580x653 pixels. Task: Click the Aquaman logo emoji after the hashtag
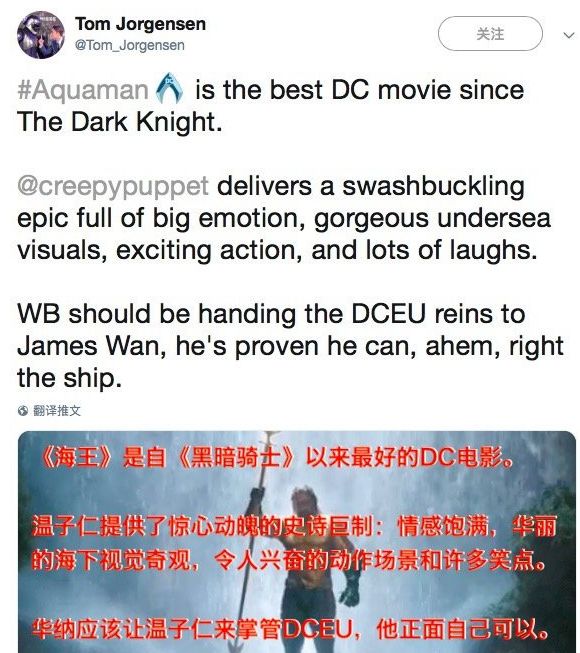[x=169, y=88]
